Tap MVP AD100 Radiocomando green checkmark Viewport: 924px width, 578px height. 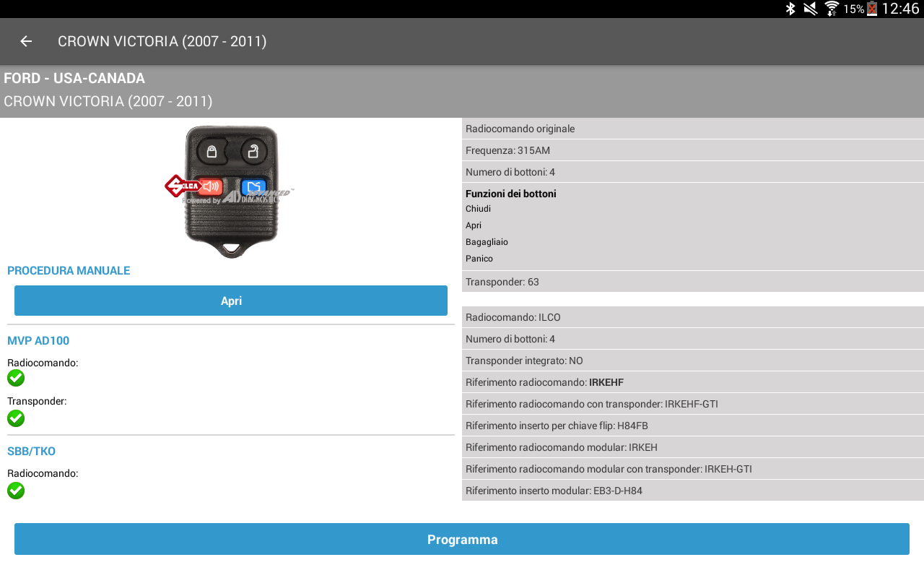tap(16, 378)
